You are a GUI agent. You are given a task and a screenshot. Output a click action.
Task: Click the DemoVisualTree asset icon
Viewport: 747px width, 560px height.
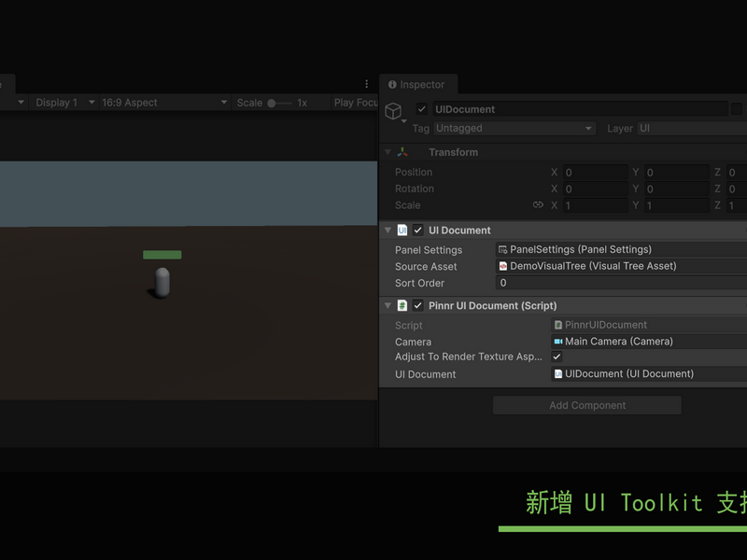tap(503, 266)
